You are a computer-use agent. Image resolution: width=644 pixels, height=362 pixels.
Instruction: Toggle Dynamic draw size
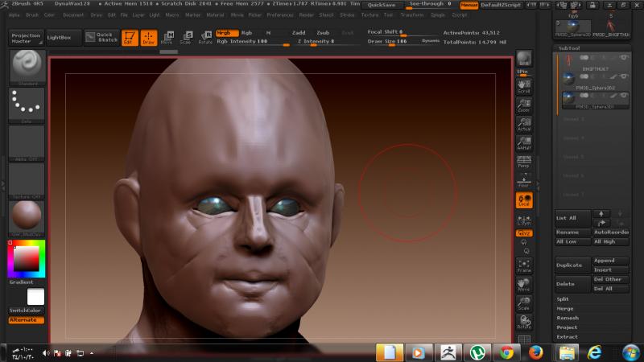[431, 41]
